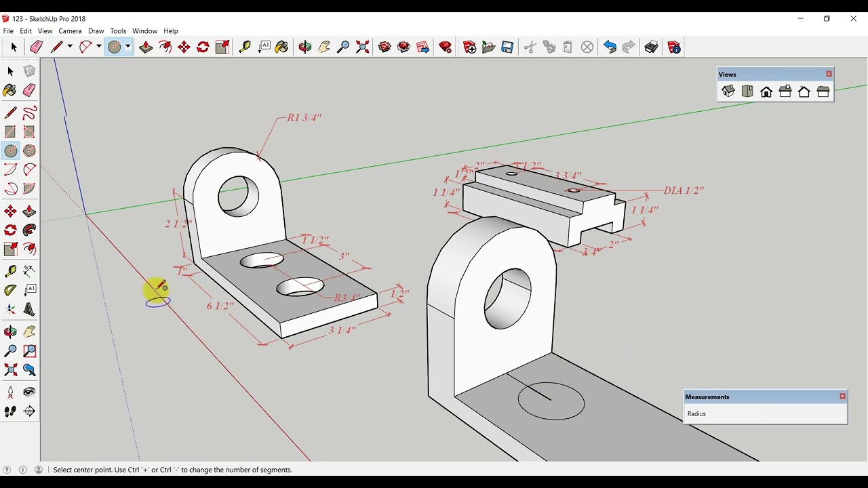Select the Line pencil tool in top toolbar
The height and width of the screenshot is (488, 868).
[57, 47]
